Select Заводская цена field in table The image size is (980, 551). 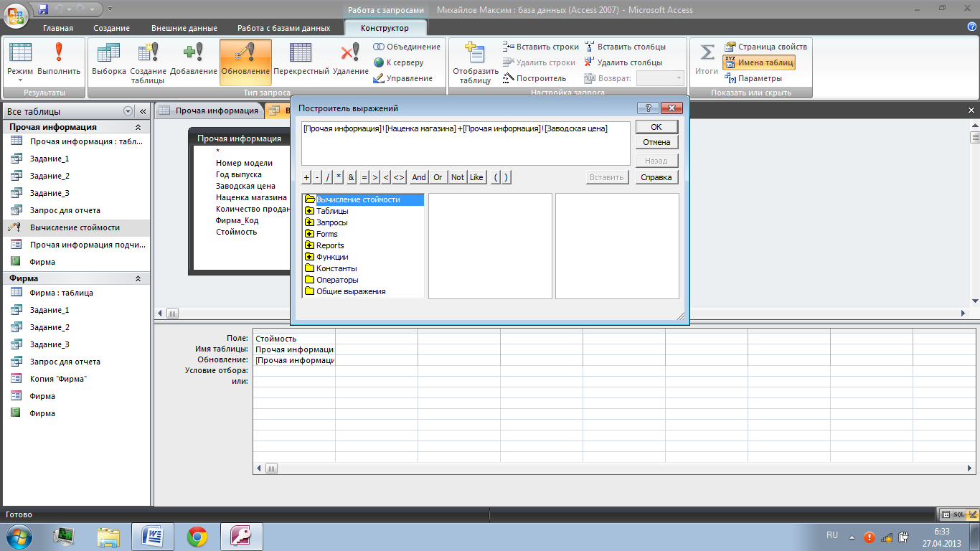pyautogui.click(x=245, y=186)
